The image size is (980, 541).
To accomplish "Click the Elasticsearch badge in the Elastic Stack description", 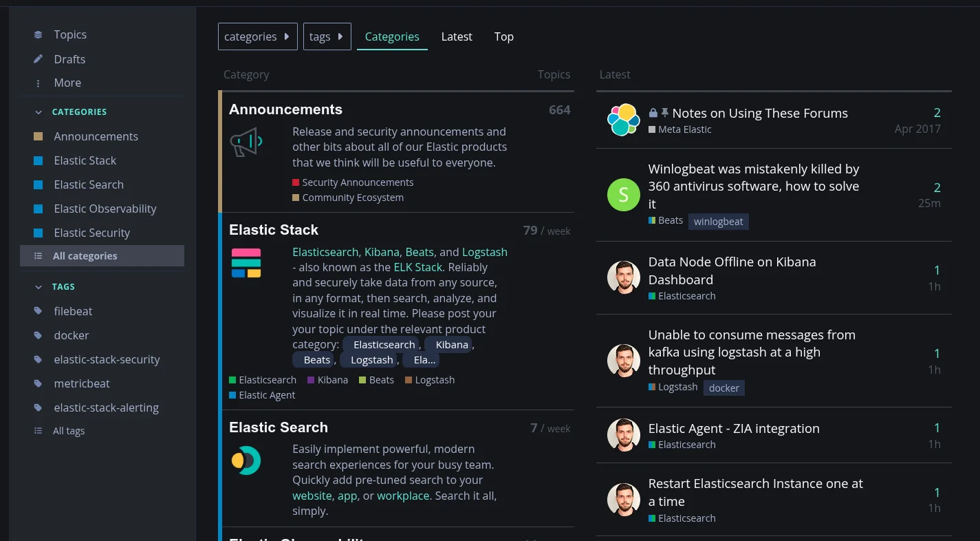I will 380,345.
